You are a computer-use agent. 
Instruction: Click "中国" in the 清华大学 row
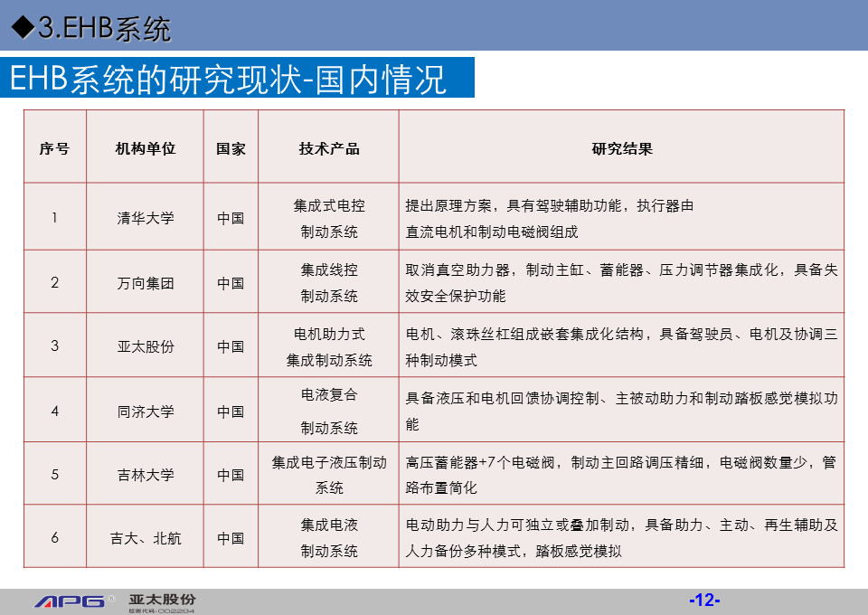[231, 218]
